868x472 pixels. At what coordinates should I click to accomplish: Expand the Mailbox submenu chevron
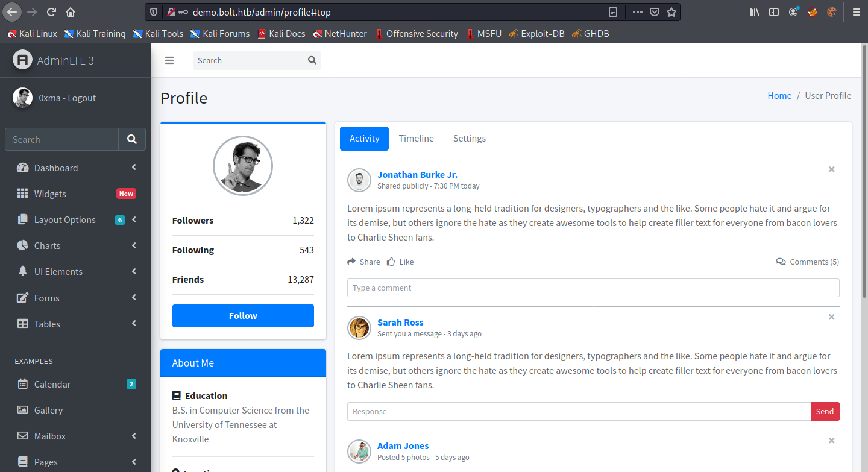pos(134,436)
